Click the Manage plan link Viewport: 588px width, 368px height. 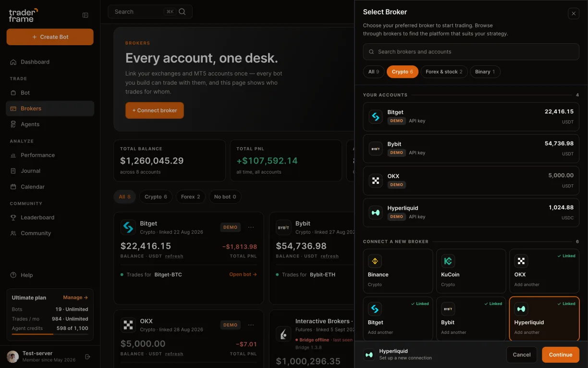click(75, 297)
